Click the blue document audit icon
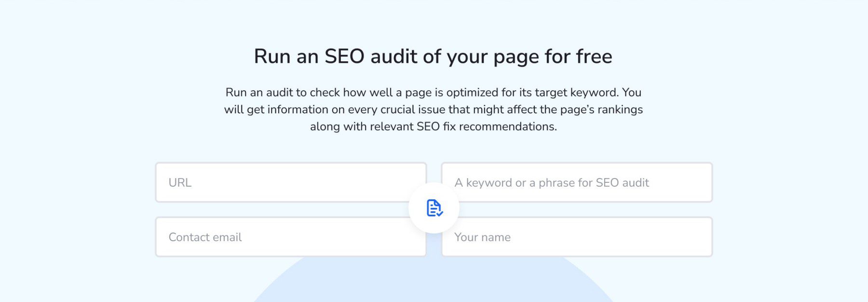The height and width of the screenshot is (302, 868). pyautogui.click(x=434, y=208)
